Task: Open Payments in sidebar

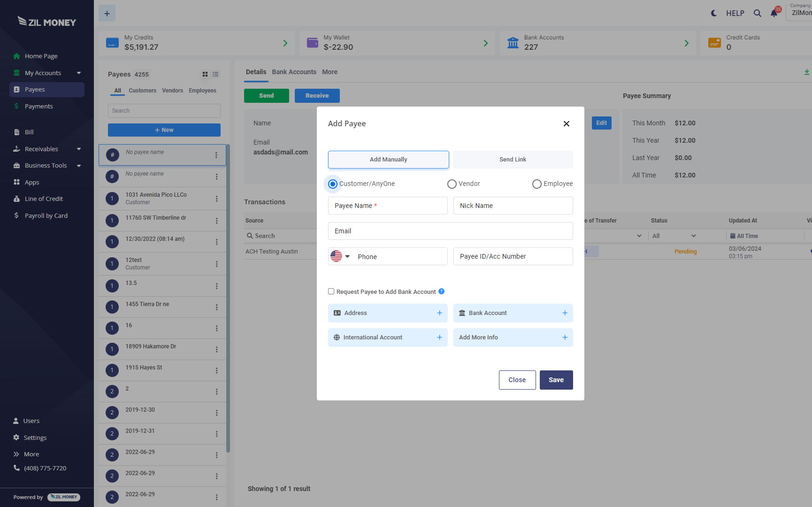Action: click(38, 106)
